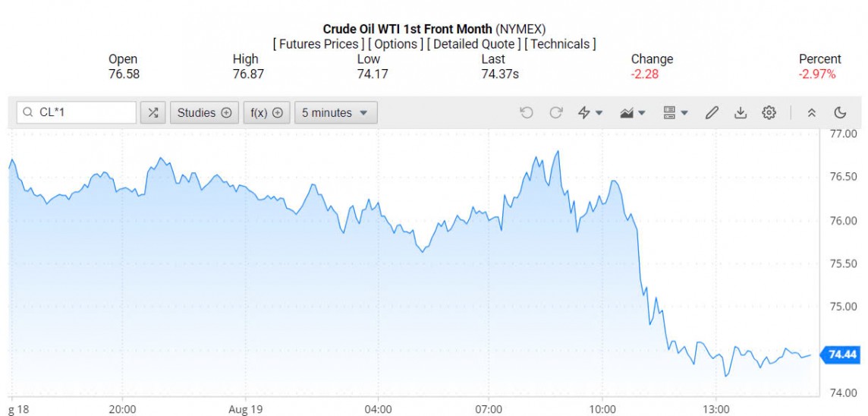868x416 pixels.
Task: Open the lightning events dropdown
Action: [x=590, y=113]
